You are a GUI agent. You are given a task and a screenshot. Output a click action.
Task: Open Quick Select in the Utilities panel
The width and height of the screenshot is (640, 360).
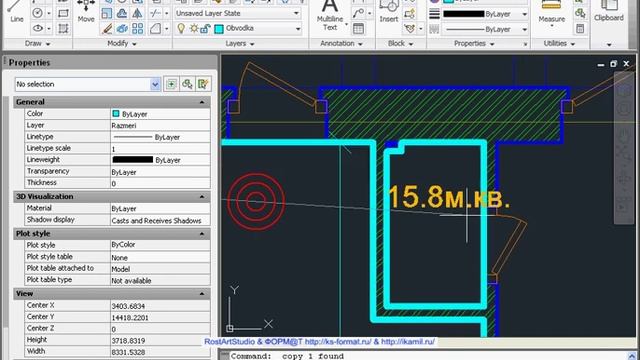click(580, 13)
